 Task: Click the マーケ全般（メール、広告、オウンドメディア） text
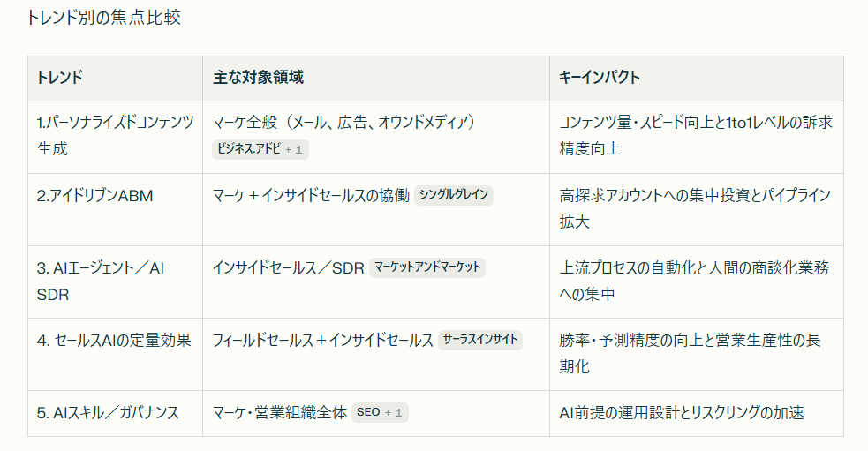pyautogui.click(x=343, y=123)
